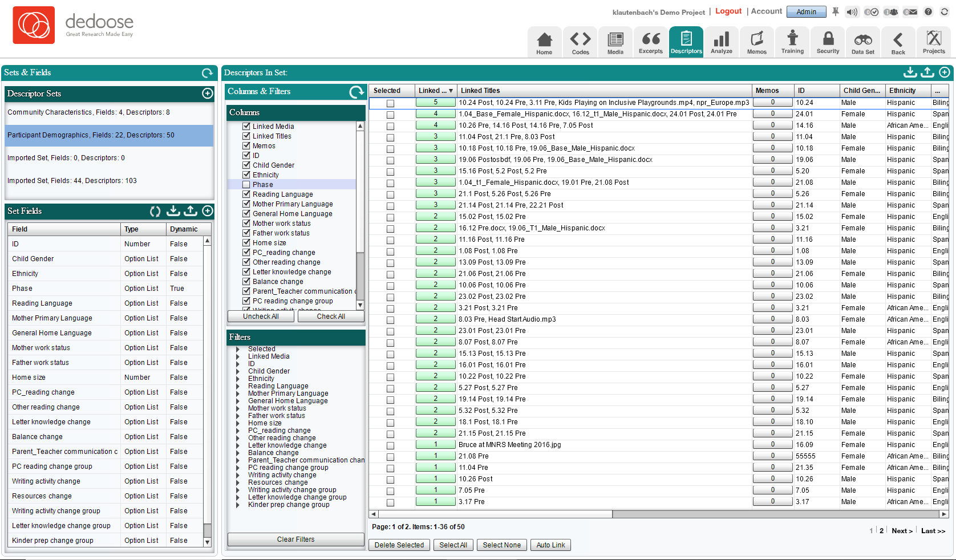Screen dimensions: 956x560
Task: Go to the Codes workspace
Action: coord(580,42)
